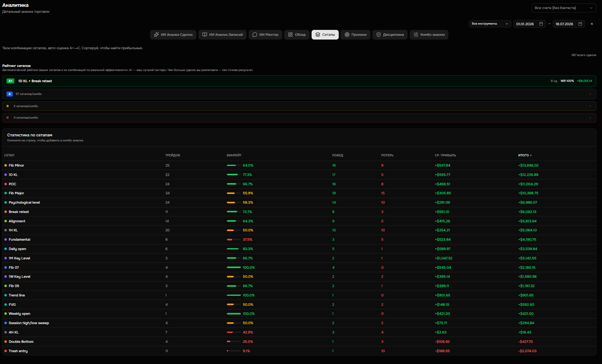Select the 4H KL setup row
Viewport: 602px width, 364px height.
(299, 332)
